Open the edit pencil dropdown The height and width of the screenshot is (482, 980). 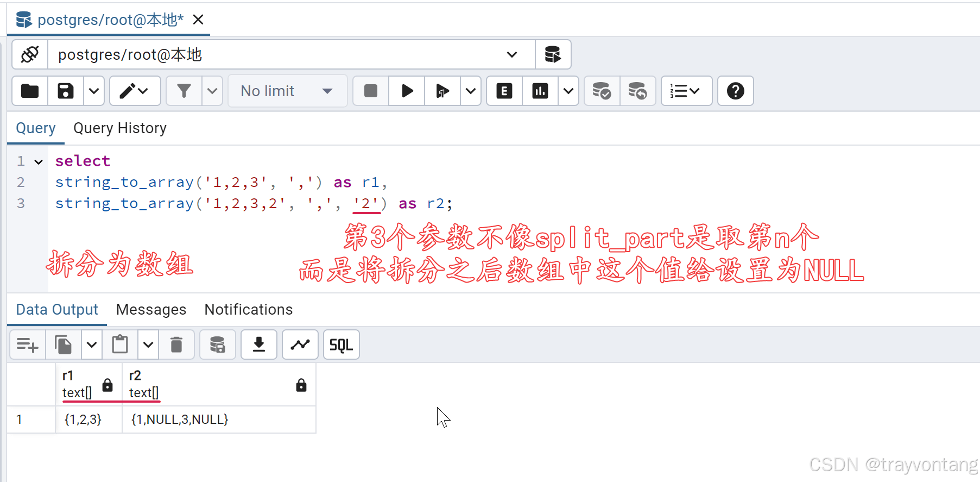(x=135, y=91)
